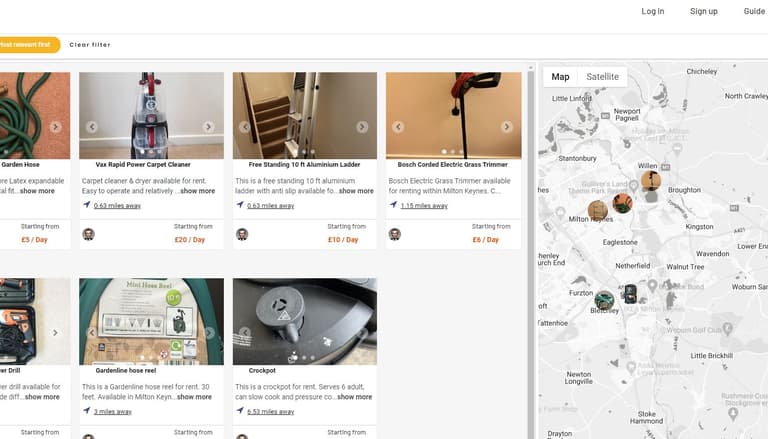Click the Crockpot product photo
Image resolution: width=768 pixels, height=439 pixels.
pyautogui.click(x=305, y=321)
